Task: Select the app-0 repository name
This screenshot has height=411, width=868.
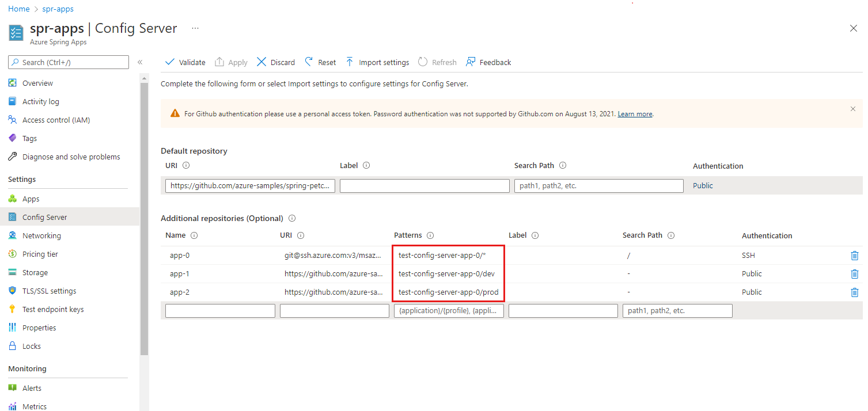Action: coord(180,256)
